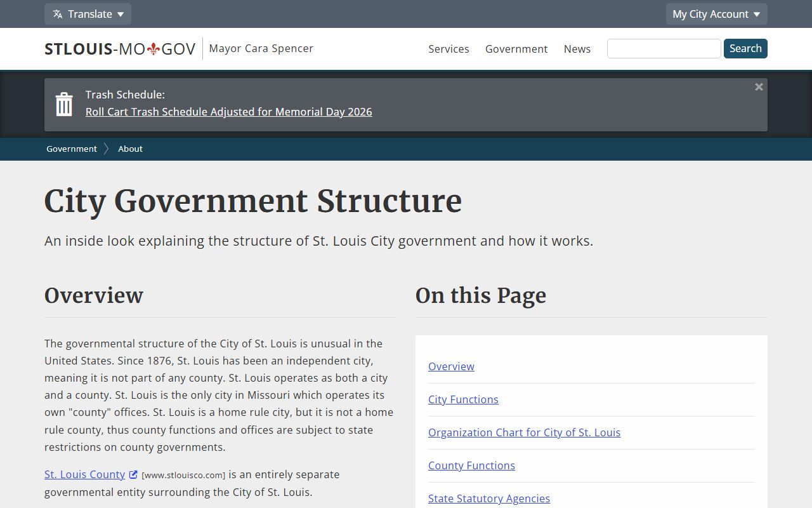Image resolution: width=812 pixels, height=508 pixels.
Task: Jump to State Statutory Agencies section
Action: pyautogui.click(x=489, y=498)
